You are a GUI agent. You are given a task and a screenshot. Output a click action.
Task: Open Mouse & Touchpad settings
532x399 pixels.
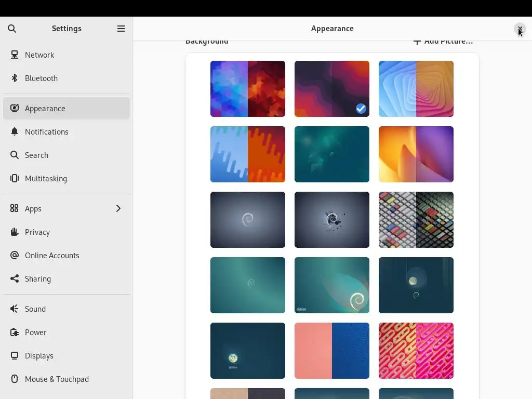[66, 379]
